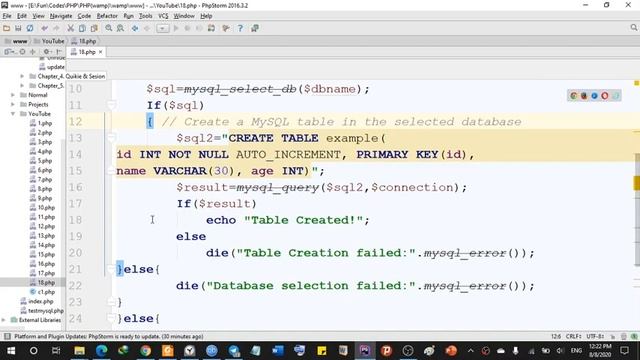Click the UTF-8 encoding status
Viewport: 640px width, 360px height.
595,336
